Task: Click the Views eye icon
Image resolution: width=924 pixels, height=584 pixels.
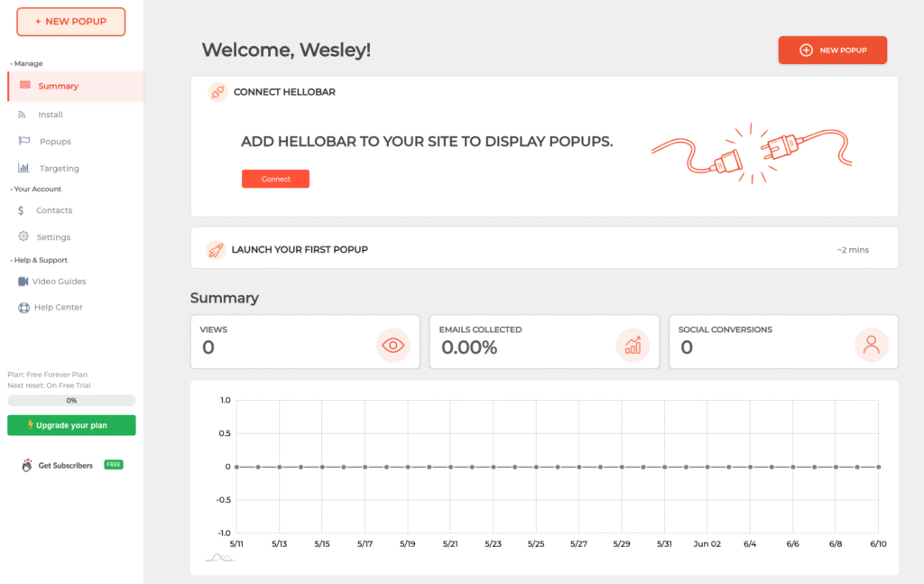Action: point(393,346)
